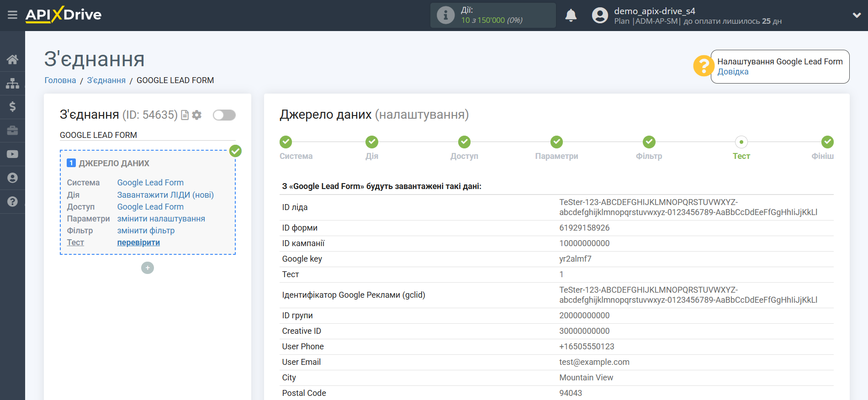868x400 pixels.
Task: Click the connection document copy icon
Action: [x=185, y=115]
